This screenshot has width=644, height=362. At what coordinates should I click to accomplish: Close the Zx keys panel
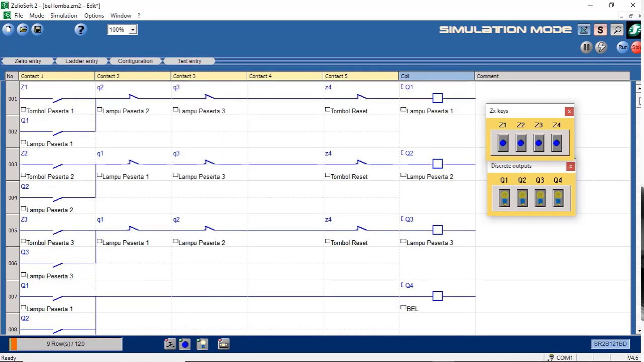tap(569, 111)
